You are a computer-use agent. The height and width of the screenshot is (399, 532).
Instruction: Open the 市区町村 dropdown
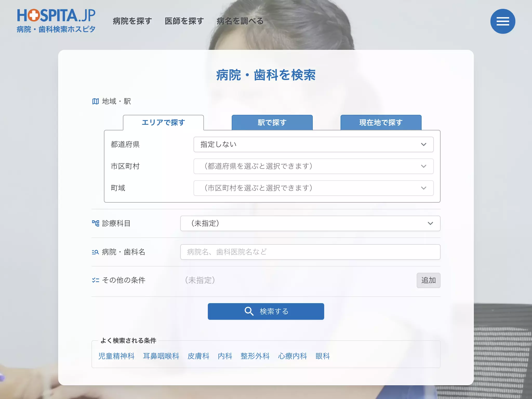(x=314, y=166)
